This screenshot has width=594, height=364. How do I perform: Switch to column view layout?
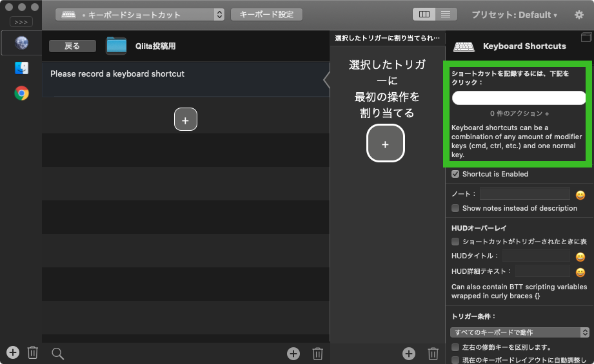(424, 14)
